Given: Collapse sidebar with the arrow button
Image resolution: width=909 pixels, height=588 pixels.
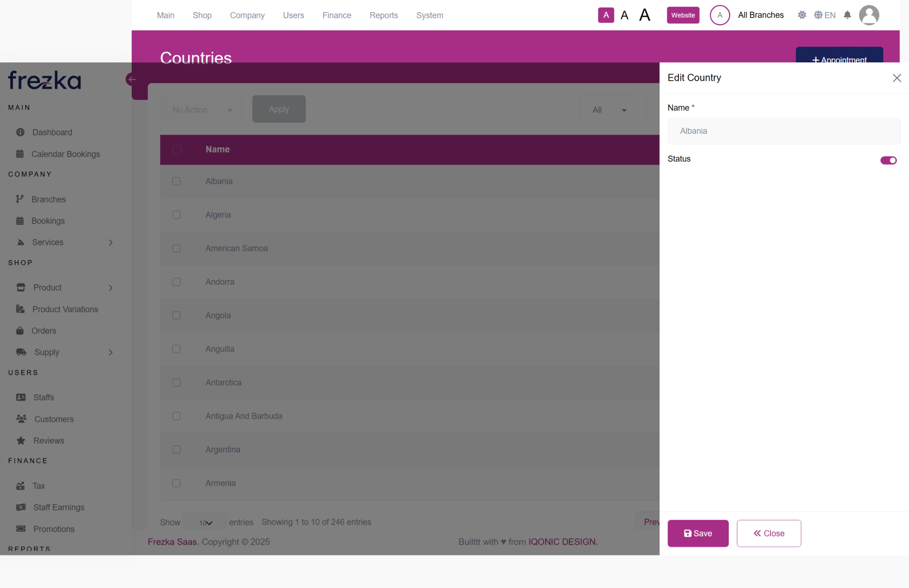Looking at the screenshot, I should (132, 80).
